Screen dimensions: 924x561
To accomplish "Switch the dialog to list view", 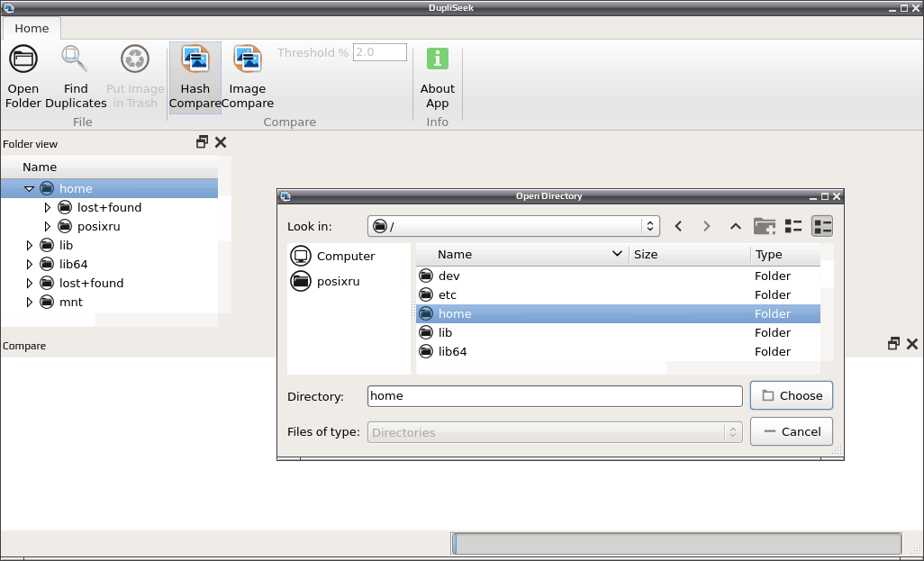I will click(793, 226).
